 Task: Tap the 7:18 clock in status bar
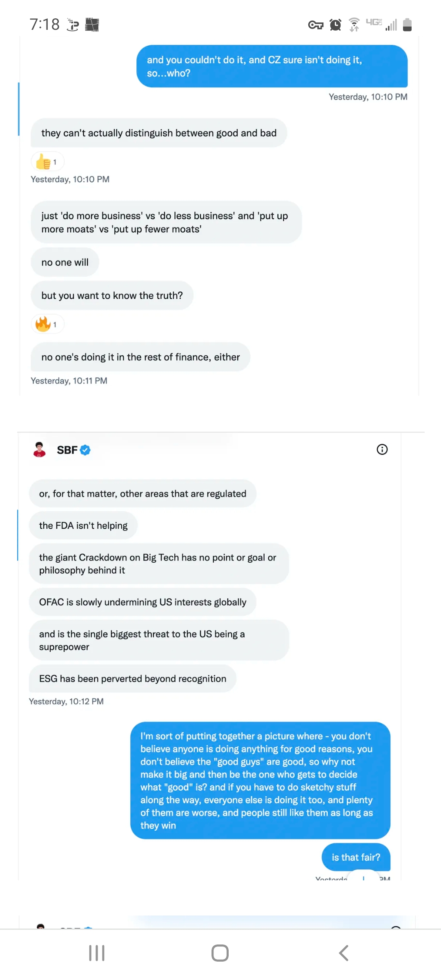tap(45, 24)
